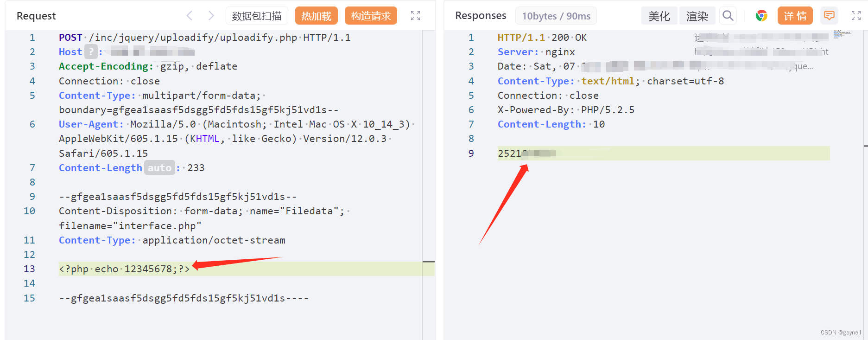Toggle the Content-Length auto tag
Viewport: 868px width, 340px height.
click(159, 168)
